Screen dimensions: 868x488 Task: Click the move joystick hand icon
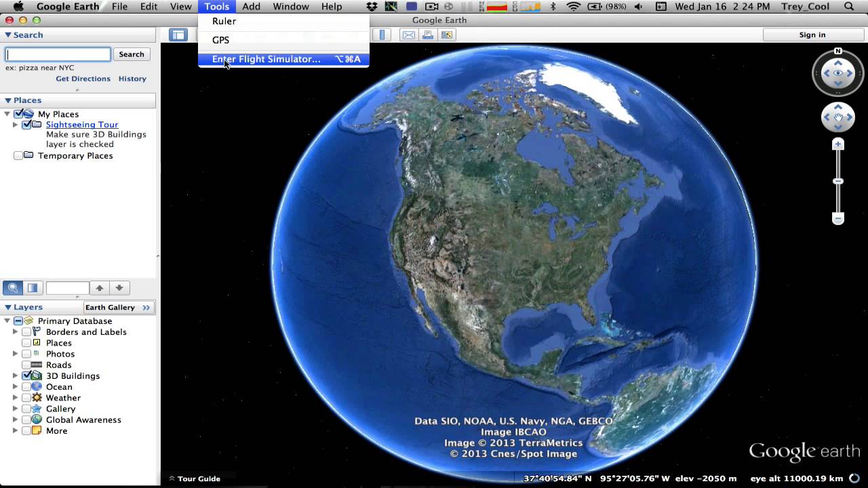(838, 118)
